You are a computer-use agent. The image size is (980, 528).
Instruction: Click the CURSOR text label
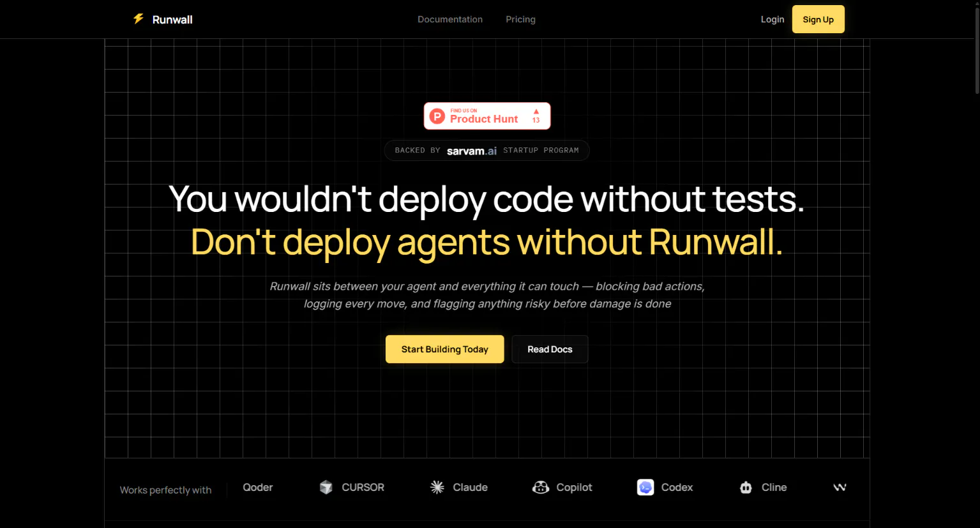tap(363, 487)
